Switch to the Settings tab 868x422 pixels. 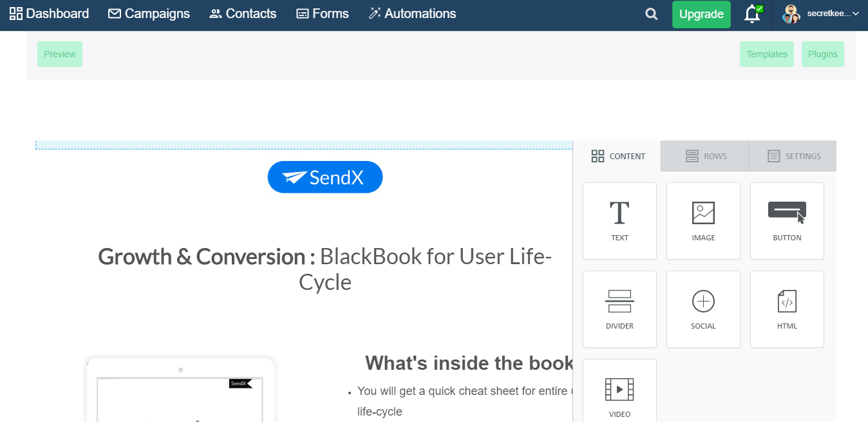(x=793, y=156)
